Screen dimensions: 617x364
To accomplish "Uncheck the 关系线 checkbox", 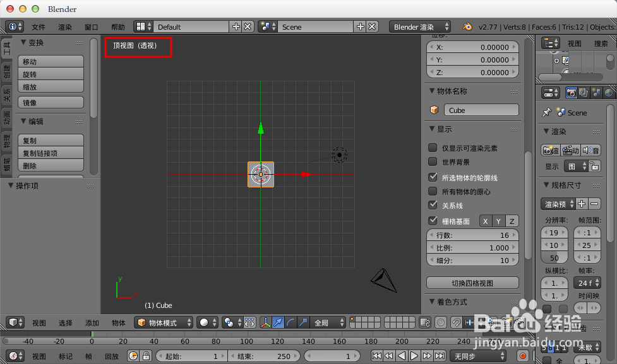I will pyautogui.click(x=433, y=205).
